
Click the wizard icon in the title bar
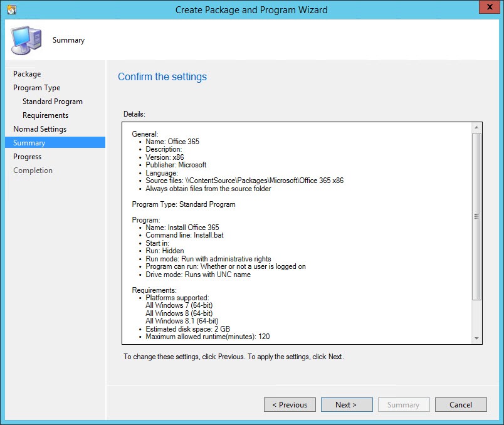11,10
